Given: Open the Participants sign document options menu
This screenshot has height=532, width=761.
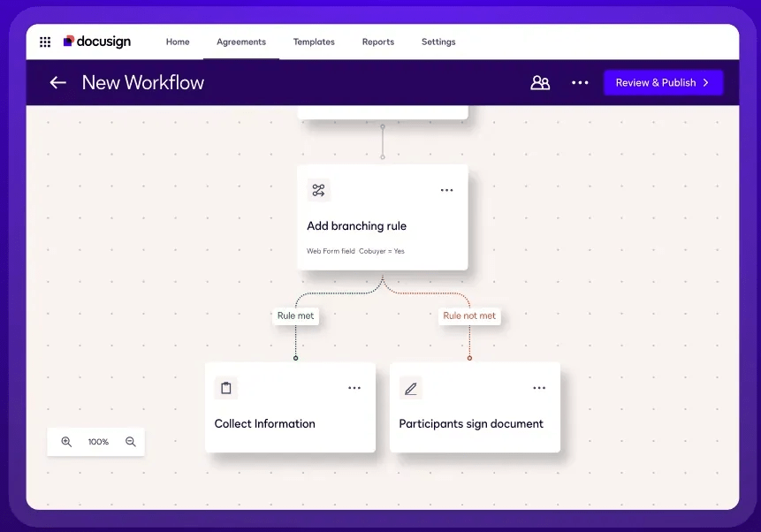Looking at the screenshot, I should (x=539, y=388).
